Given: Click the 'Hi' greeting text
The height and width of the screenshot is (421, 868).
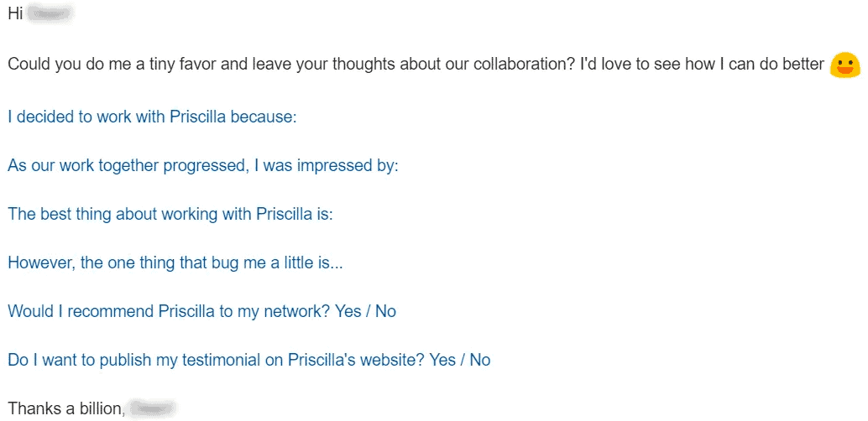Looking at the screenshot, I should click(15, 13).
